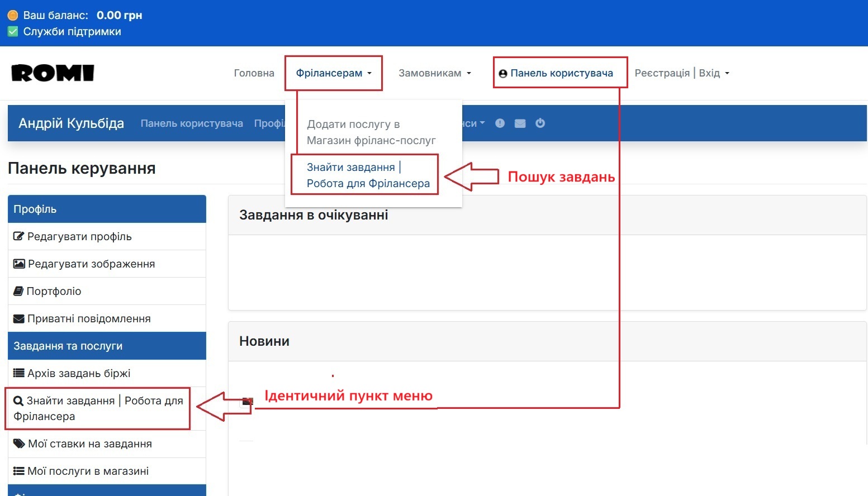Click the user icon in Панель користувача

tap(502, 73)
